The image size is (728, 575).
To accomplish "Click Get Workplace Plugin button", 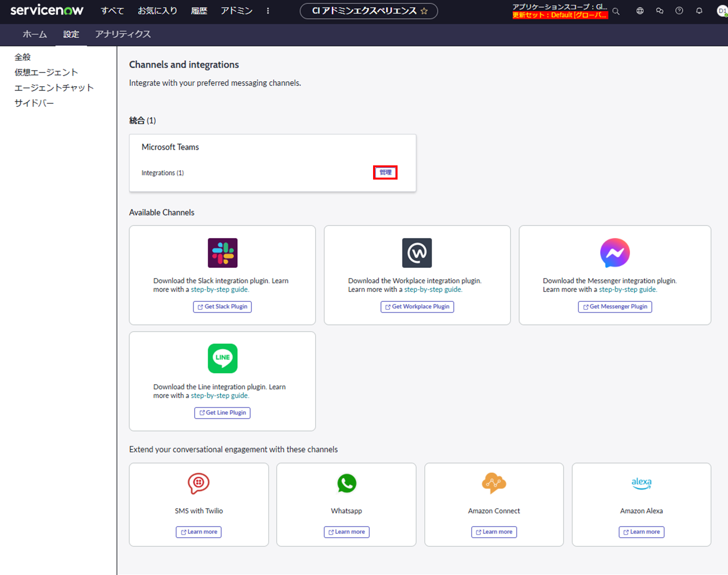I will click(x=417, y=307).
